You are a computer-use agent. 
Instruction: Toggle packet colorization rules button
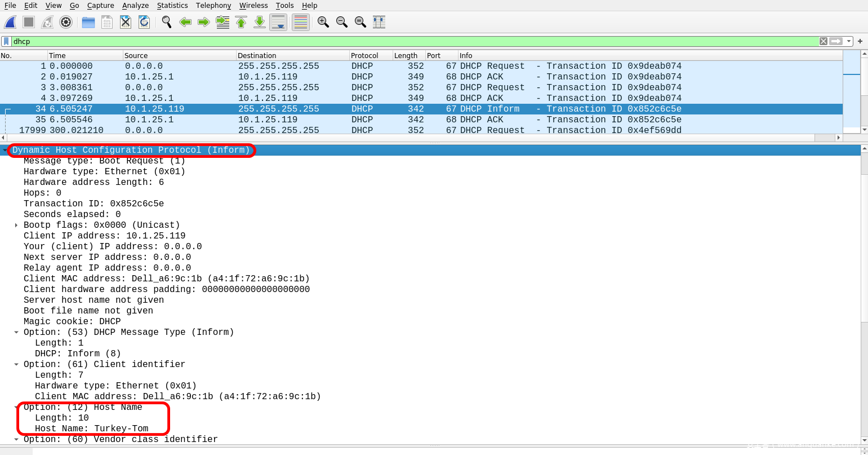301,22
